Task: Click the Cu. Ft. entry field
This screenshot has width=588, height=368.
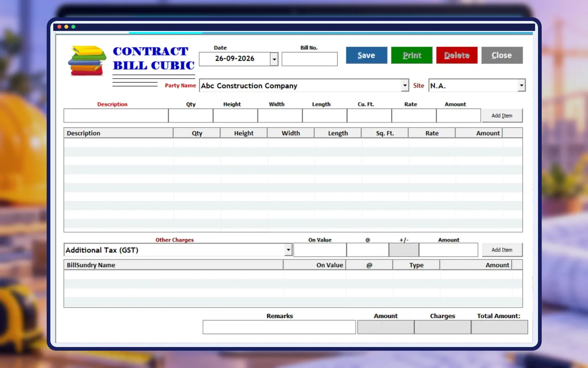Action: (369, 116)
